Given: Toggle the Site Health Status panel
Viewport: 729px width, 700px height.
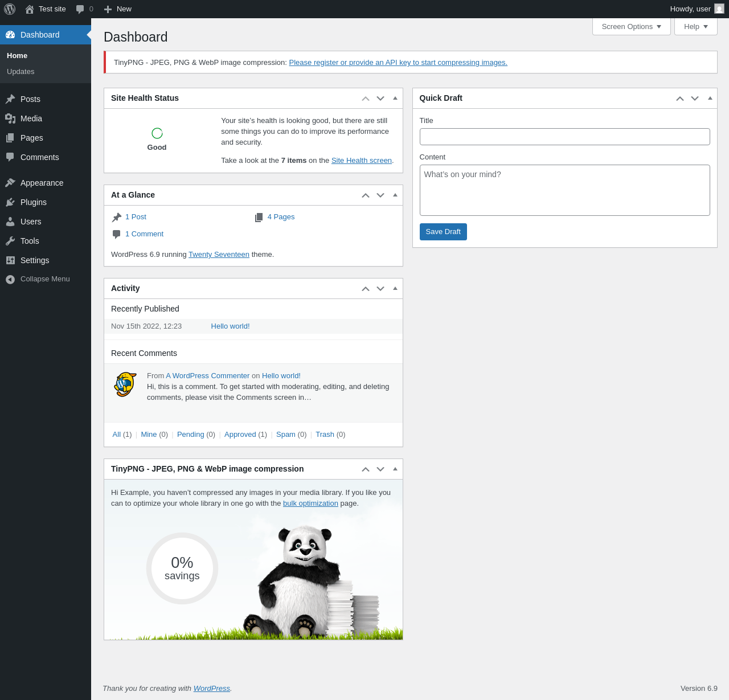Looking at the screenshot, I should [395, 98].
